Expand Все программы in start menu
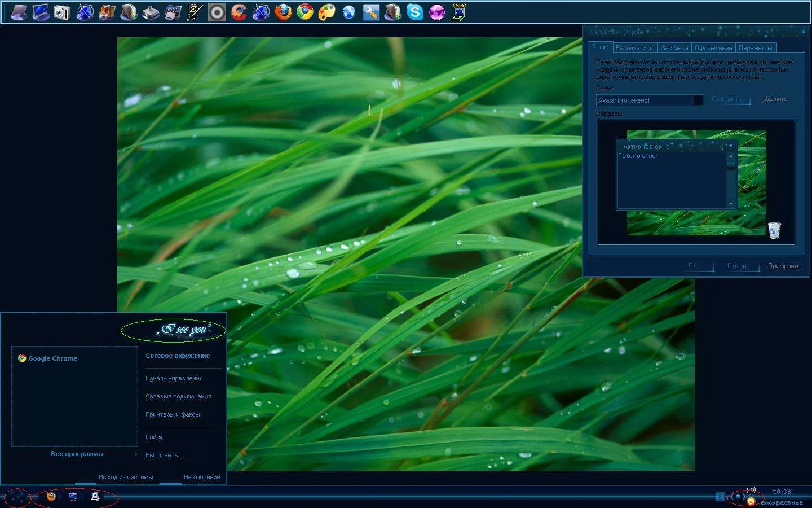 click(x=77, y=454)
